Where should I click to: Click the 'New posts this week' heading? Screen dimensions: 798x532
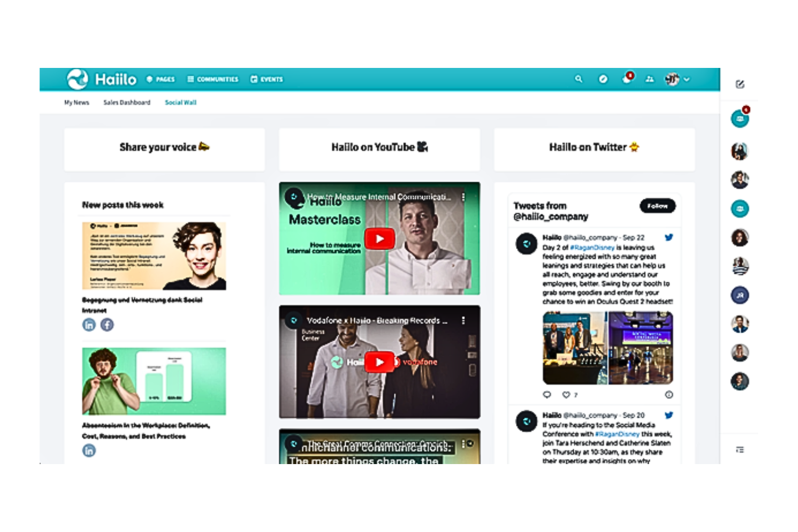(x=122, y=205)
